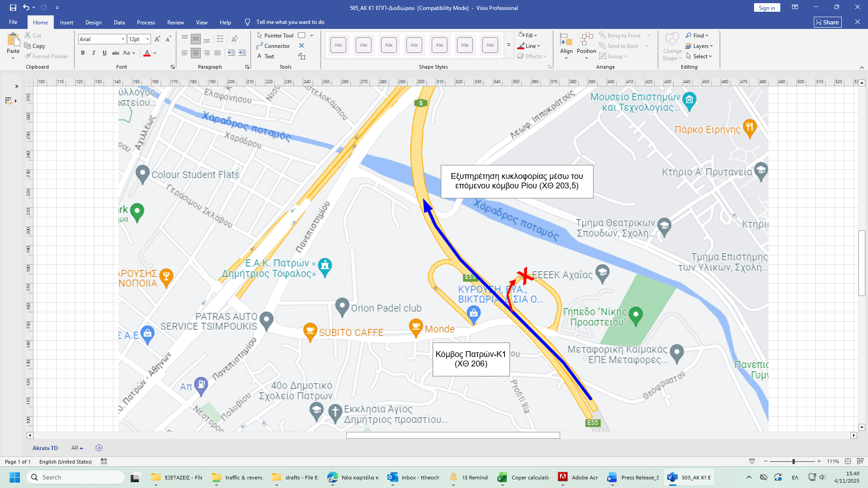
Task: Click the zoom level slider
Action: (x=793, y=461)
